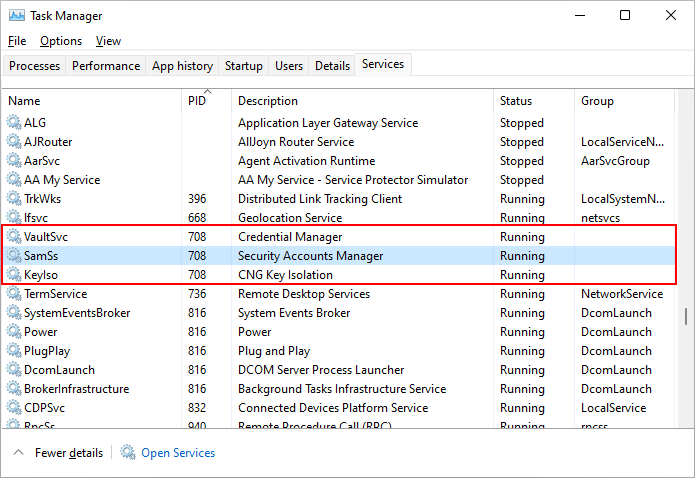695x478 pixels.
Task: Click Open Services link
Action: [178, 453]
